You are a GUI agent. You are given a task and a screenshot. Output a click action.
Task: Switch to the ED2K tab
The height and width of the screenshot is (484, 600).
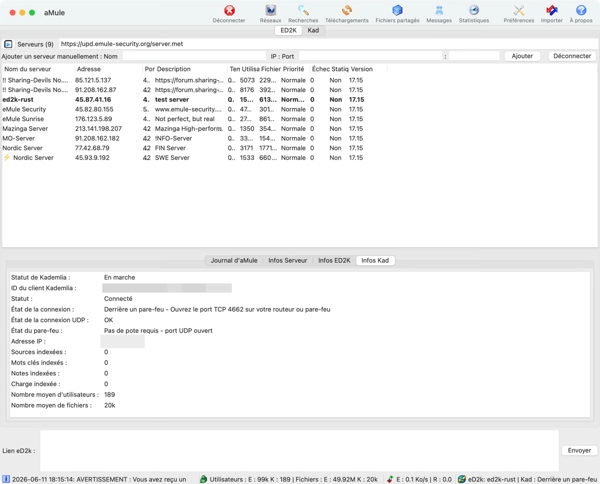pos(288,30)
